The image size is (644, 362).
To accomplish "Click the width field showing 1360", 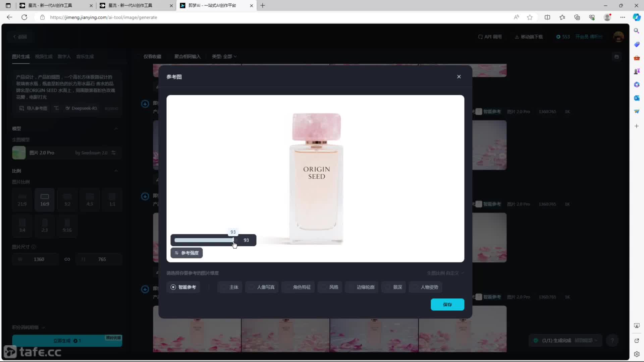I will point(35,259).
